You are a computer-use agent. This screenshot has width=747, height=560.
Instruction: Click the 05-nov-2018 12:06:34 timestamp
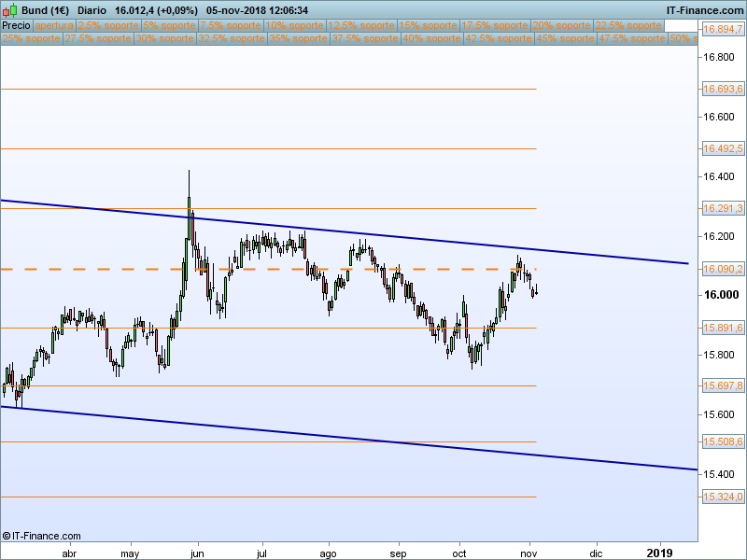(x=258, y=10)
